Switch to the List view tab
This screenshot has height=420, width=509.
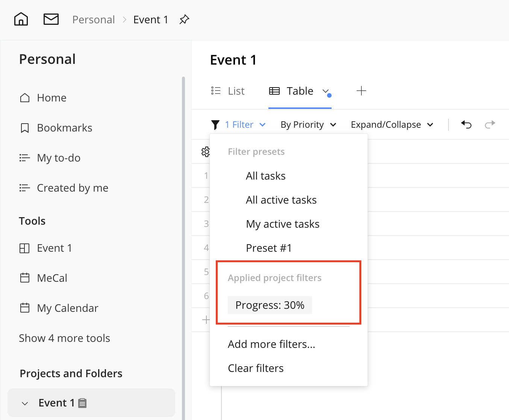228,91
